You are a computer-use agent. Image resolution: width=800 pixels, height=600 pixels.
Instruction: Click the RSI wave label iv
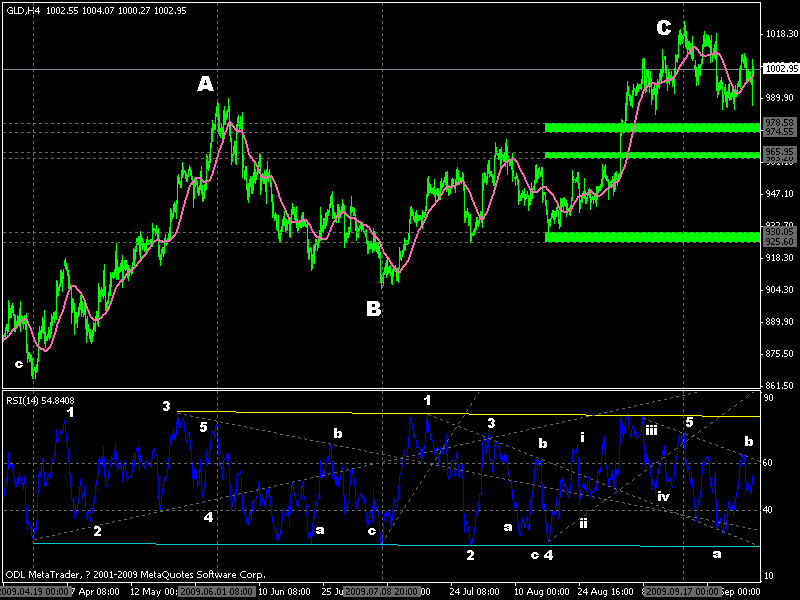point(663,496)
